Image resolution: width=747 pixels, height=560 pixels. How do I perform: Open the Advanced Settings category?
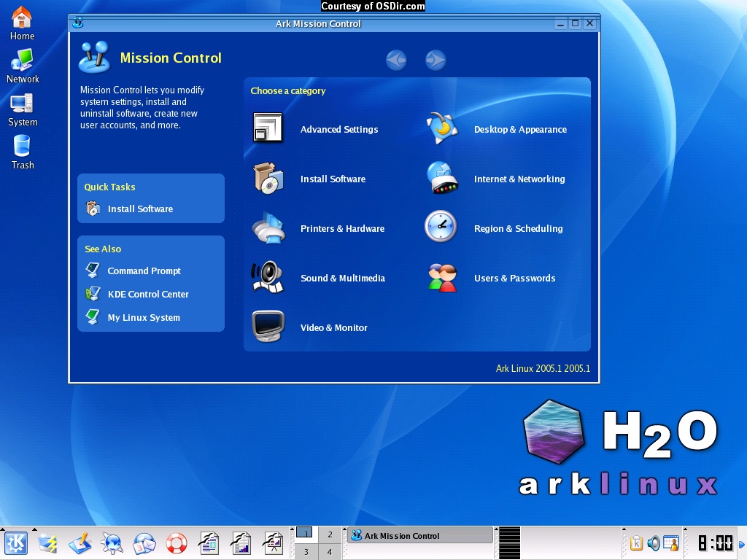[316, 129]
